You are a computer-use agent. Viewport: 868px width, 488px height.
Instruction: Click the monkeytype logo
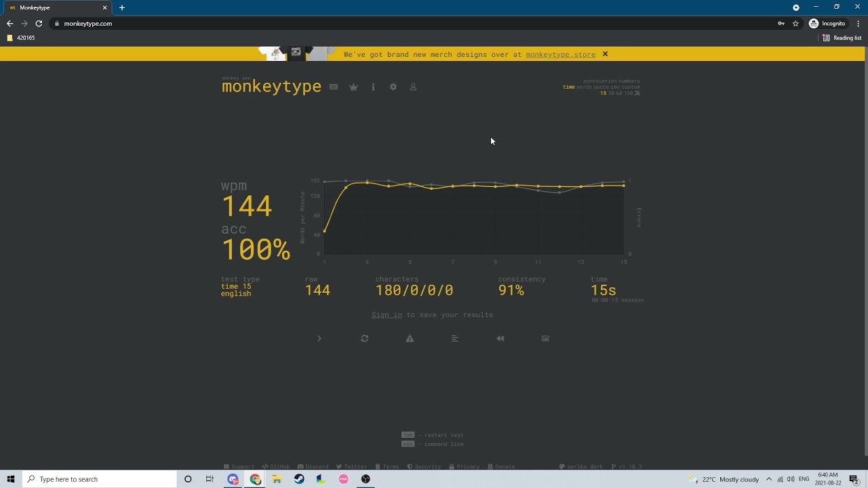(271, 86)
